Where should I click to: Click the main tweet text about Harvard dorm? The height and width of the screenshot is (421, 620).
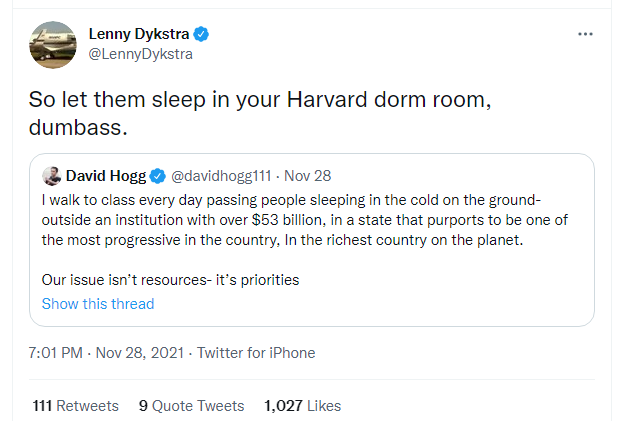click(x=260, y=113)
